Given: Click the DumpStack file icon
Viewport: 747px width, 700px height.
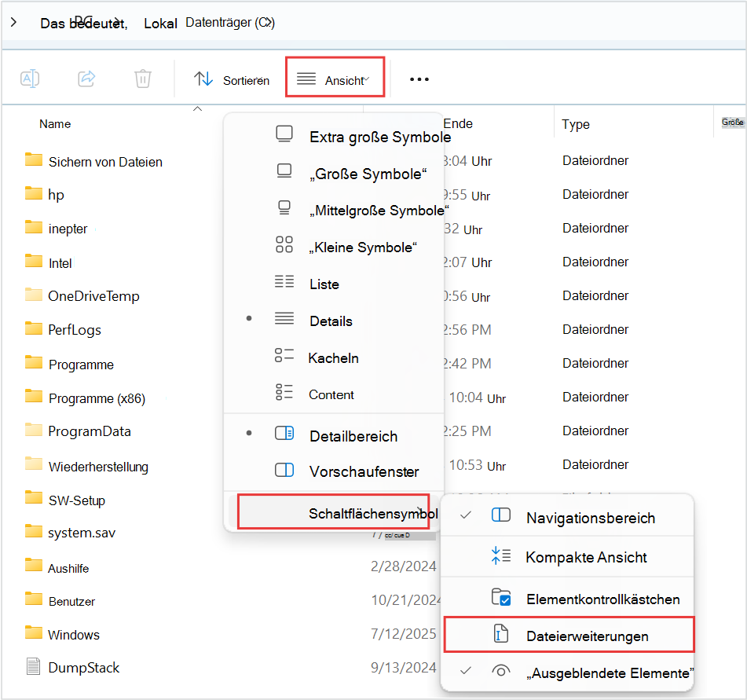Looking at the screenshot, I should click(33, 666).
